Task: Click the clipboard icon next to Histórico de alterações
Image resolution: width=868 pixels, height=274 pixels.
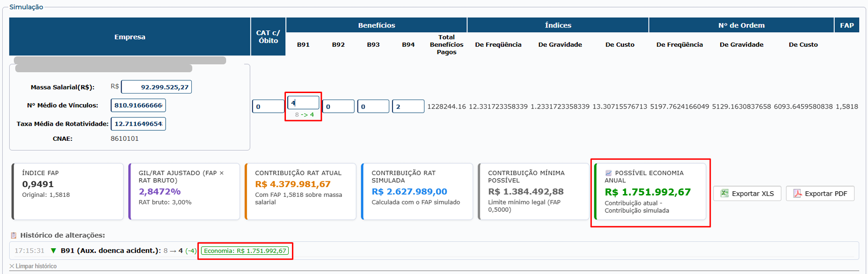Action: (x=14, y=235)
